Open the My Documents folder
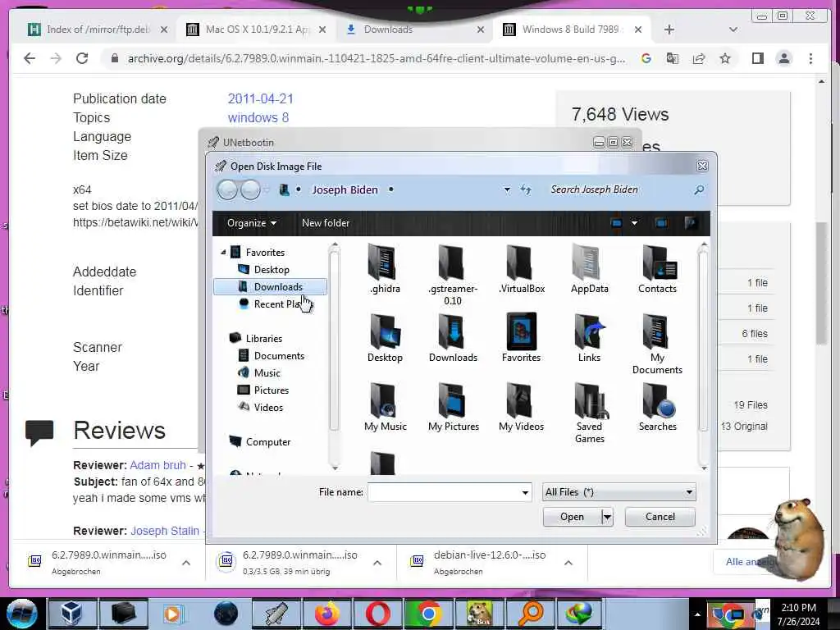 pyautogui.click(x=657, y=344)
